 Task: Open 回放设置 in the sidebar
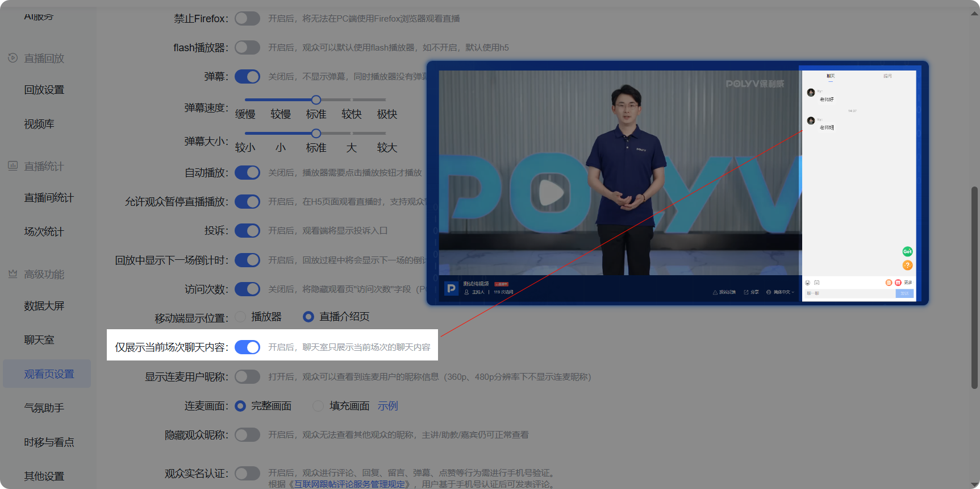point(44,90)
